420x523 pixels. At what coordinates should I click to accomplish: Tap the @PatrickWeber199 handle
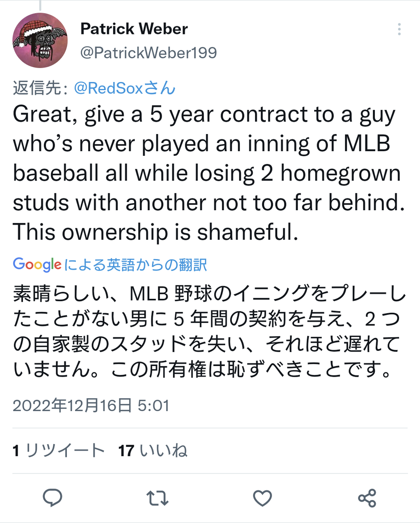[x=148, y=52]
